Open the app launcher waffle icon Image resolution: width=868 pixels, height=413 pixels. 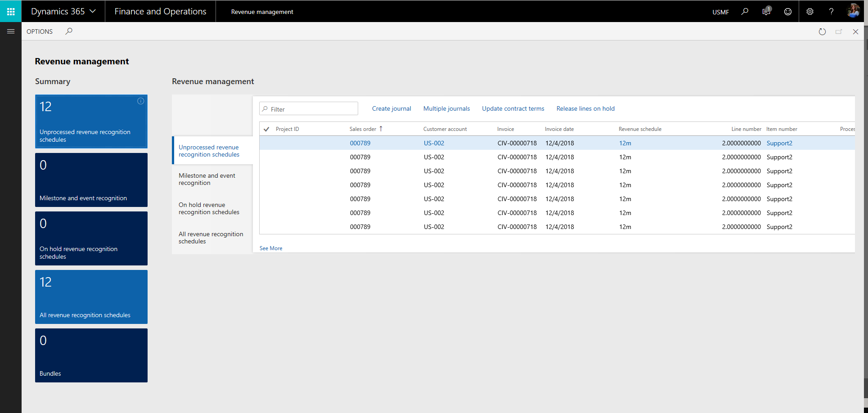pos(11,11)
